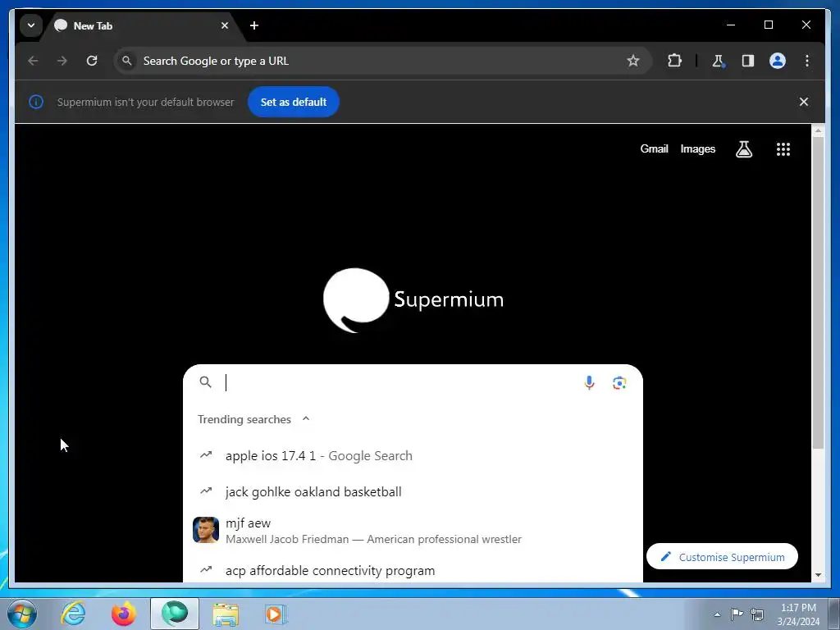Open the Gmail link
This screenshot has width=840, height=630.
[x=654, y=149]
